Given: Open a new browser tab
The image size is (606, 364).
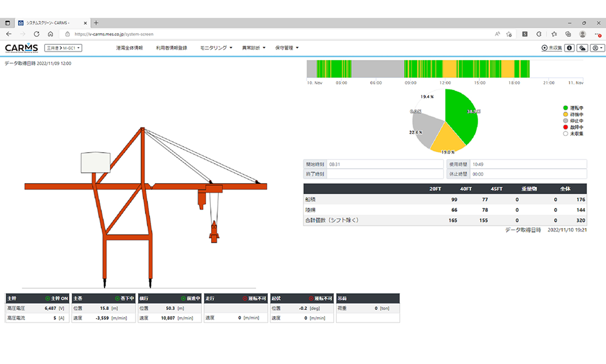Looking at the screenshot, I should (x=96, y=23).
